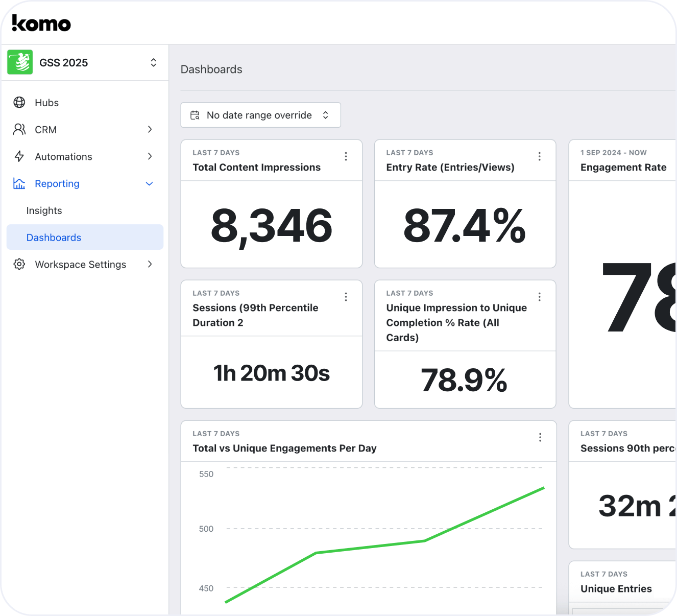Go to Insights under Reporting

click(44, 210)
